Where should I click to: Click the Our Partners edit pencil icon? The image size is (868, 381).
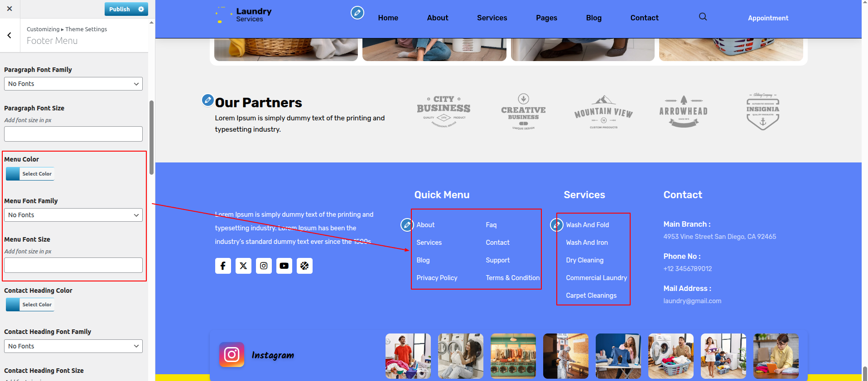point(208,100)
